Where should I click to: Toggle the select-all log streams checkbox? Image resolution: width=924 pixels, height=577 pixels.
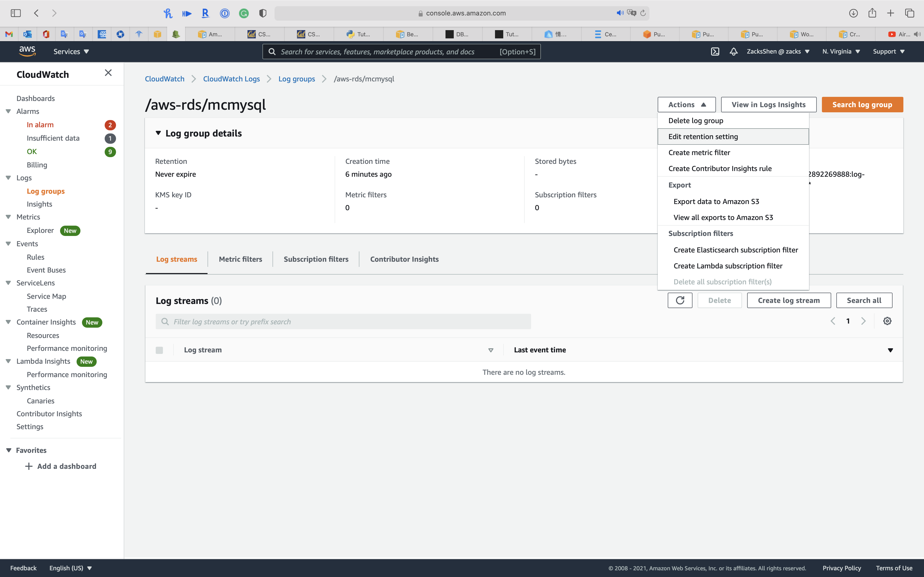[159, 350]
